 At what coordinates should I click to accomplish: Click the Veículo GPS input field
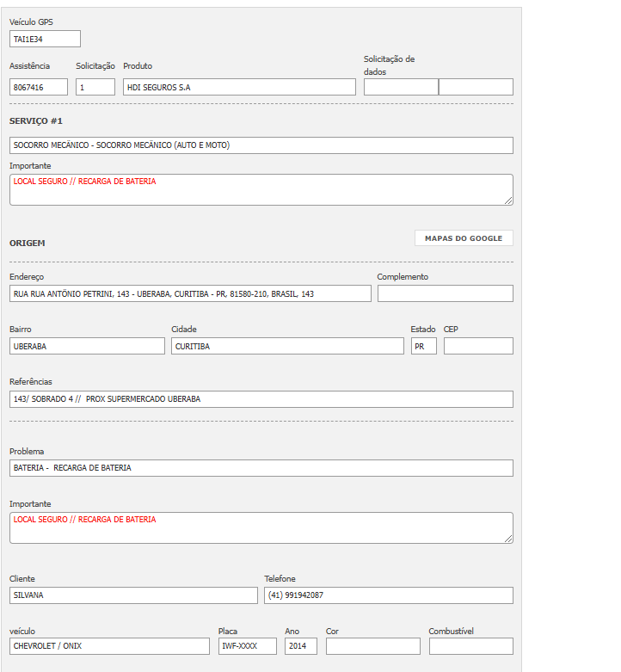point(45,39)
